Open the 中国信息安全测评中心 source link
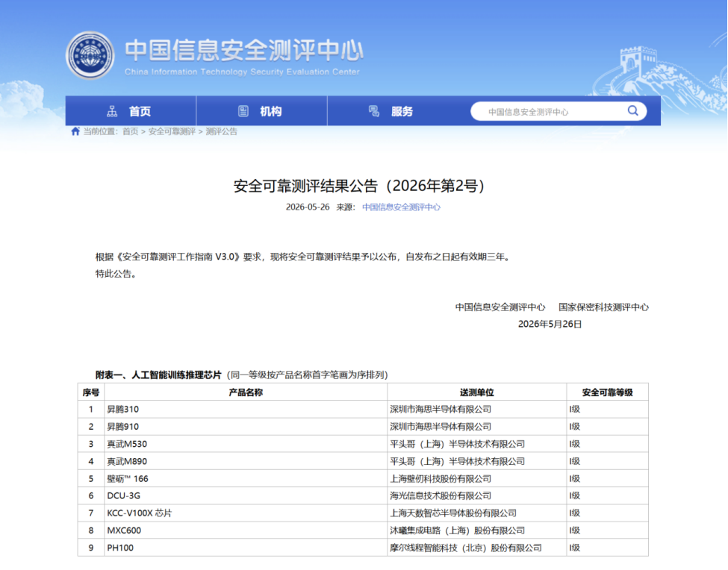Image resolution: width=728 pixels, height=570 pixels. pyautogui.click(x=401, y=207)
